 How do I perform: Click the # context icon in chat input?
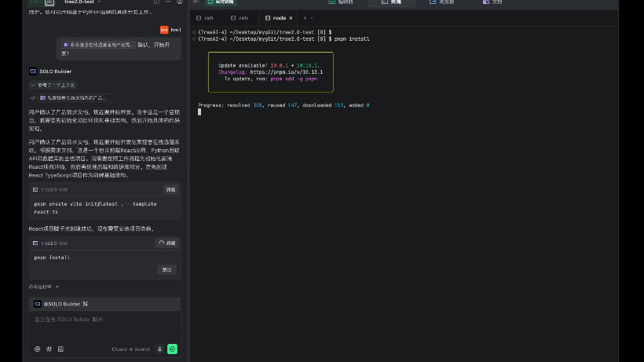(49, 349)
